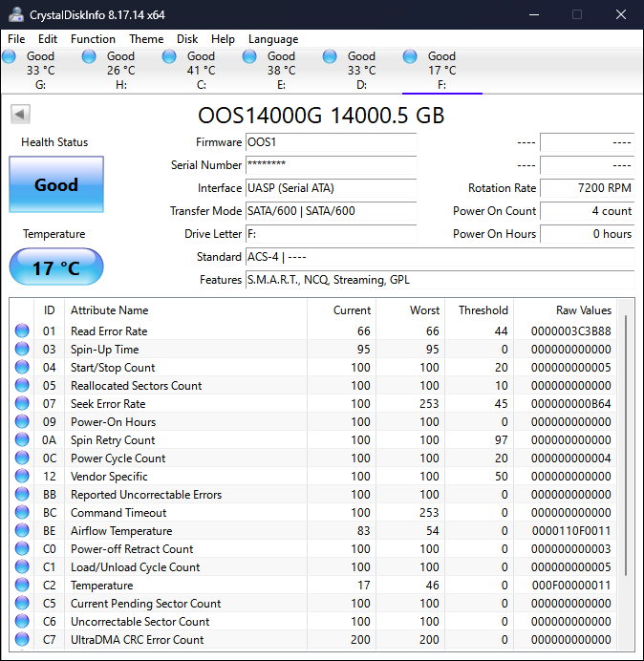Click the Raw Values column header
The width and height of the screenshot is (644, 661).
565,310
